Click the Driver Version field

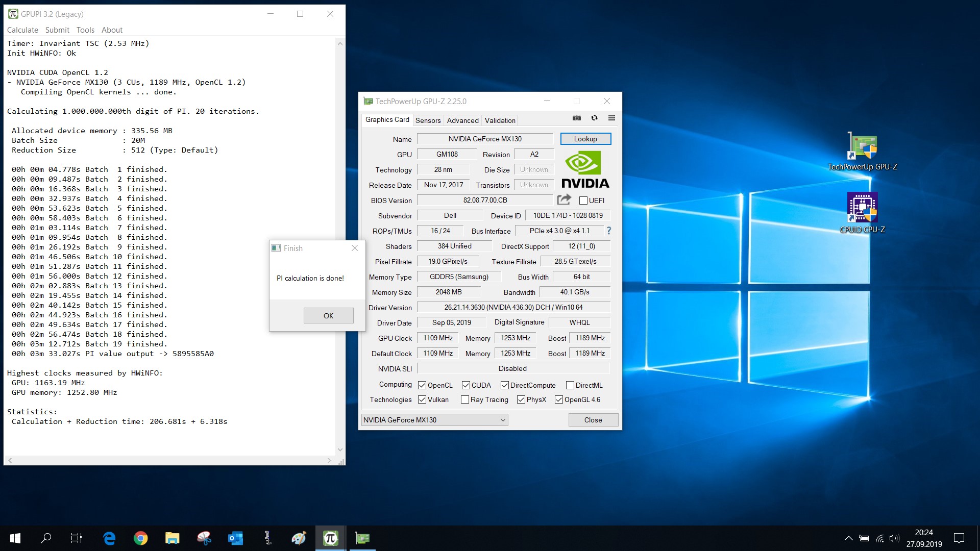point(513,307)
